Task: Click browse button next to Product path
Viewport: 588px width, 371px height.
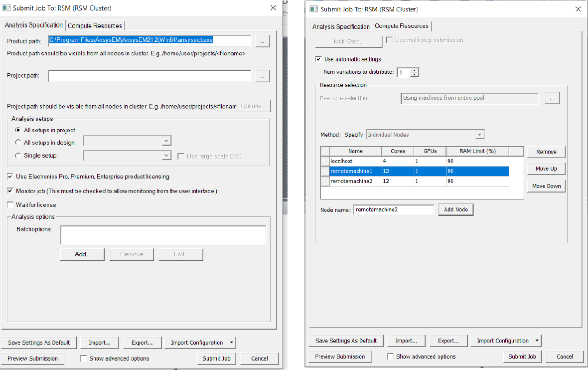Action: click(263, 41)
